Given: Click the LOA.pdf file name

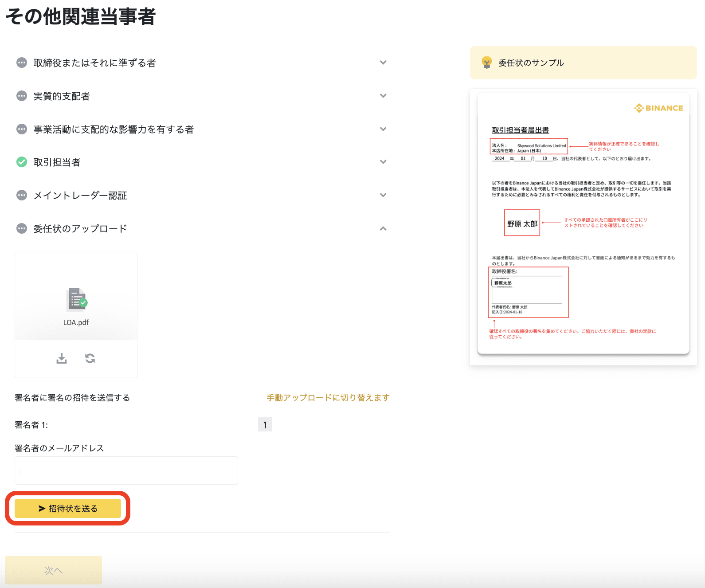Looking at the screenshot, I should click(x=76, y=322).
